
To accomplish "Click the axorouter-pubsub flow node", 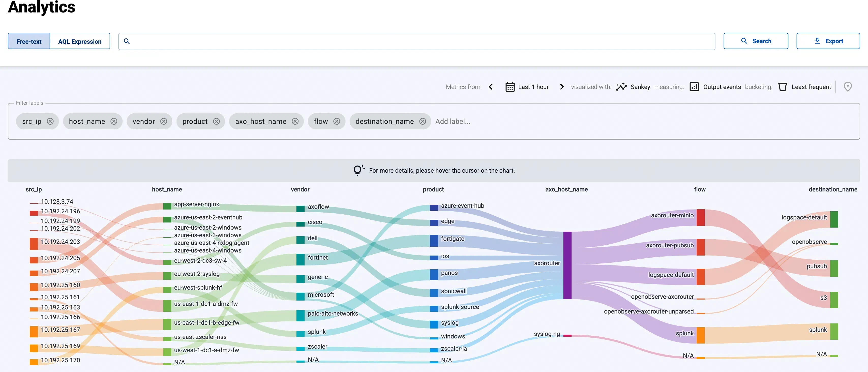I will pyautogui.click(x=700, y=247).
